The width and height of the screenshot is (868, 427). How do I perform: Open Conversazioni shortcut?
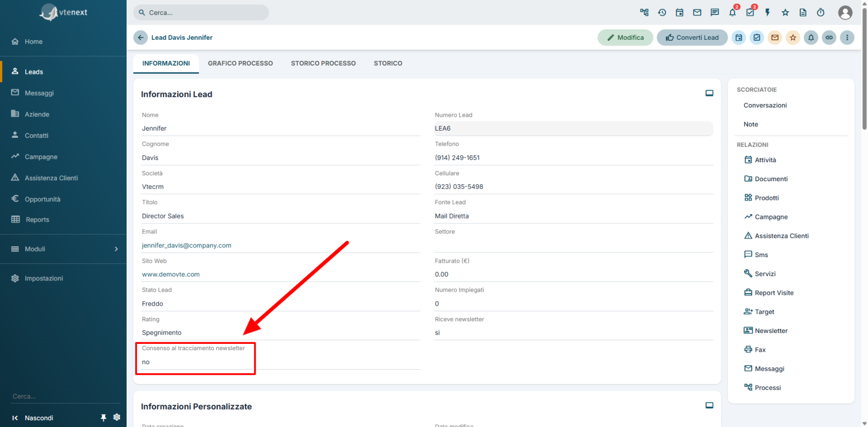pos(765,105)
